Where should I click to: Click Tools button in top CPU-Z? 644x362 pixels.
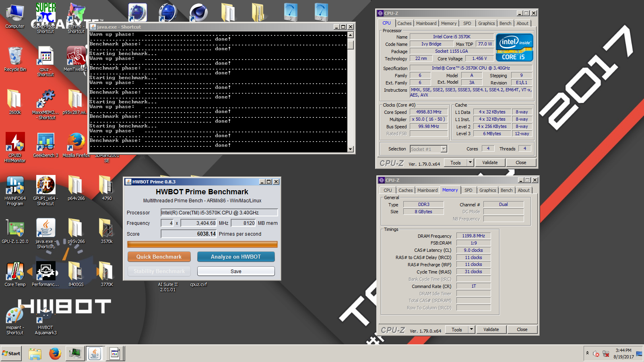(456, 162)
